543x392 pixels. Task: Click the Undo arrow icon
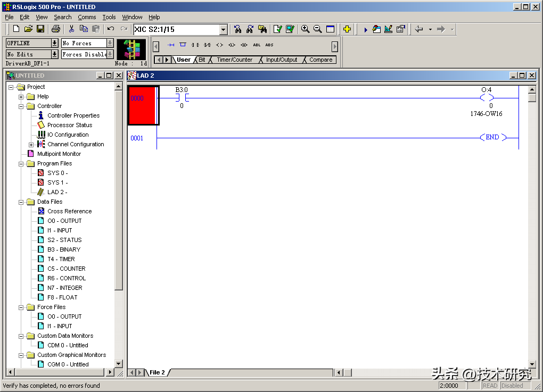[111, 29]
